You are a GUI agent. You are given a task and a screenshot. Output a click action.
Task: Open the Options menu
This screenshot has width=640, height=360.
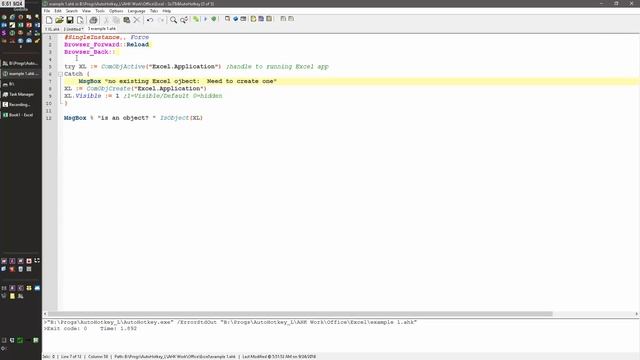(x=116, y=11)
